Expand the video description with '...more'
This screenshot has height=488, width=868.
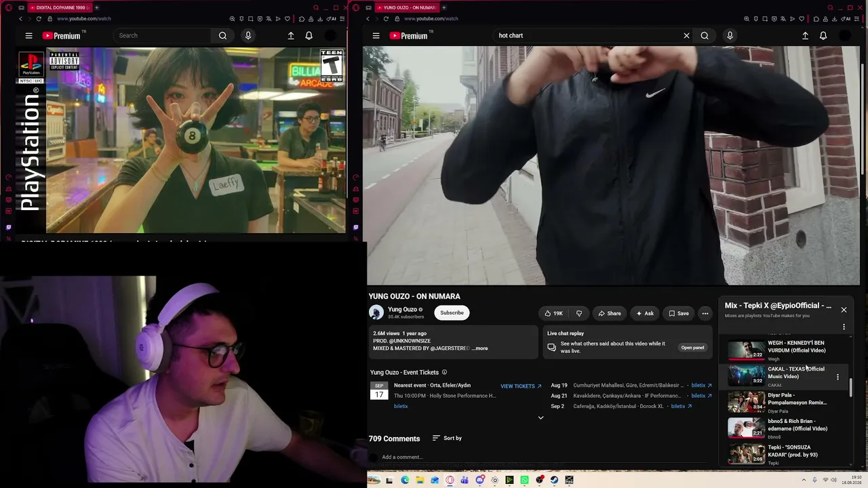point(479,348)
